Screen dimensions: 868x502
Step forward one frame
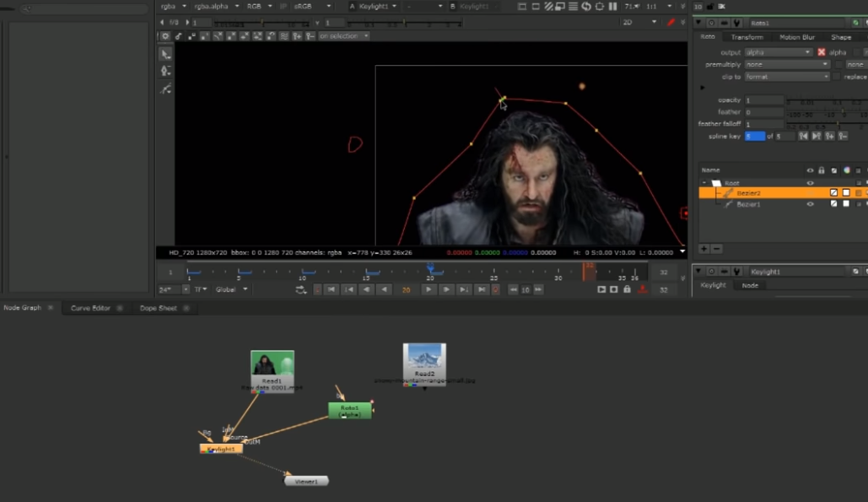[x=446, y=289]
